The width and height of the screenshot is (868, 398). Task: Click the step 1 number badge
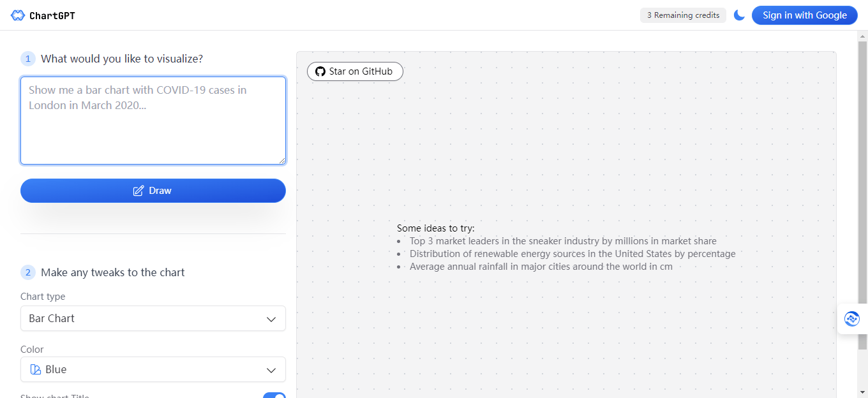pyautogui.click(x=28, y=59)
